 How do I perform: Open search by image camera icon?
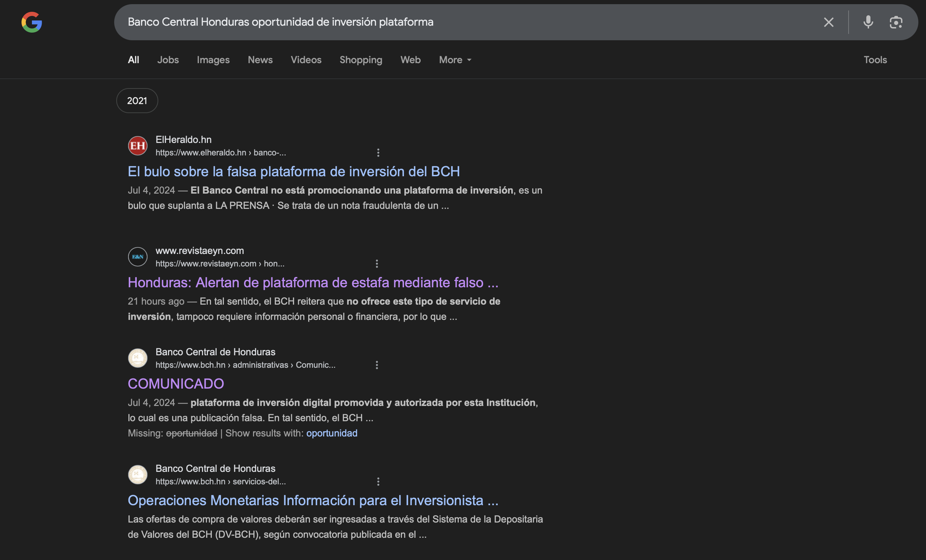pos(896,22)
